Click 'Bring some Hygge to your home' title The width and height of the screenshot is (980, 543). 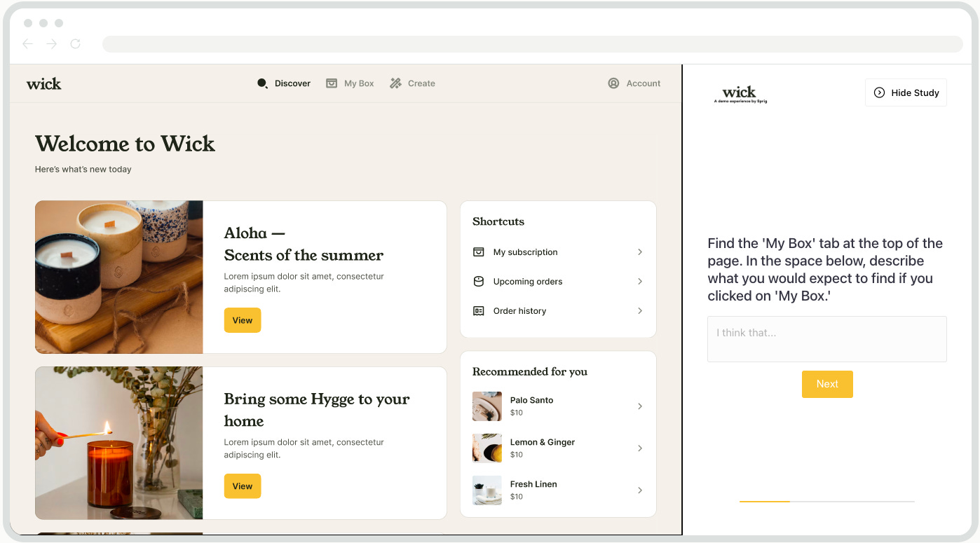point(317,410)
